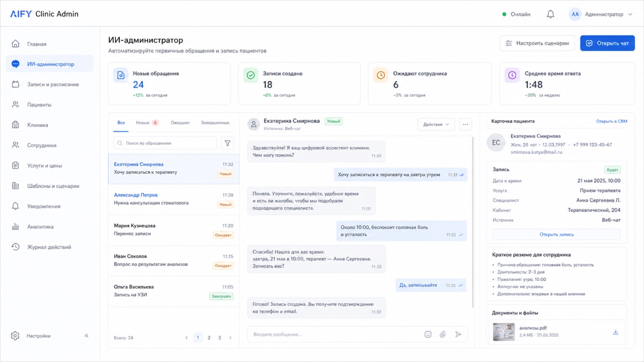
Task: Click the emoji smiley icon in message box
Action: click(x=428, y=334)
